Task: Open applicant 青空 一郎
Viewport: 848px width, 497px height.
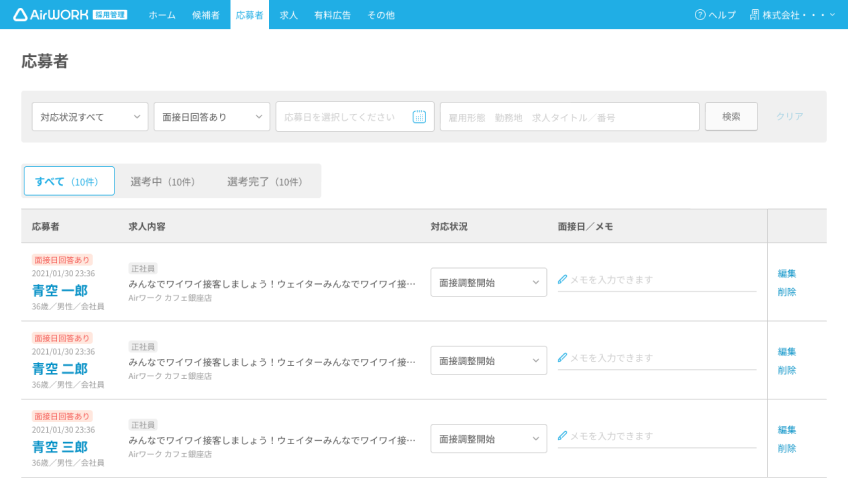Action: [60, 290]
